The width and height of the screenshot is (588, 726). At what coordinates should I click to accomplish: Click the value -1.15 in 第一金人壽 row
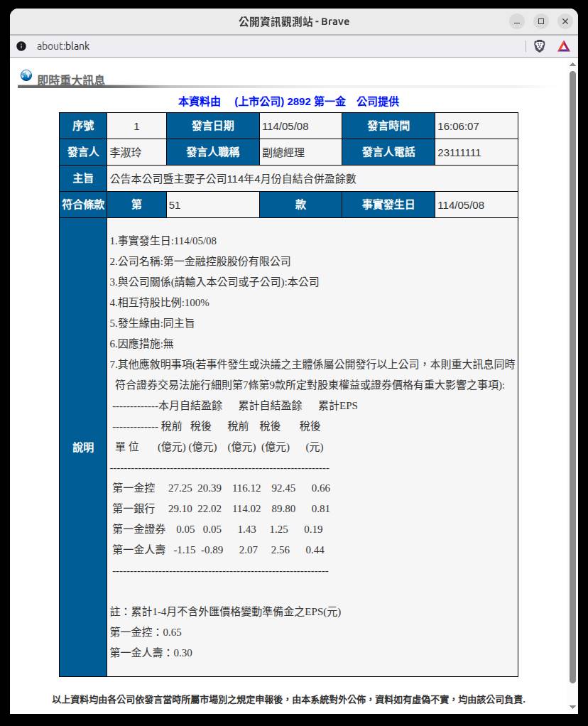click(x=184, y=550)
